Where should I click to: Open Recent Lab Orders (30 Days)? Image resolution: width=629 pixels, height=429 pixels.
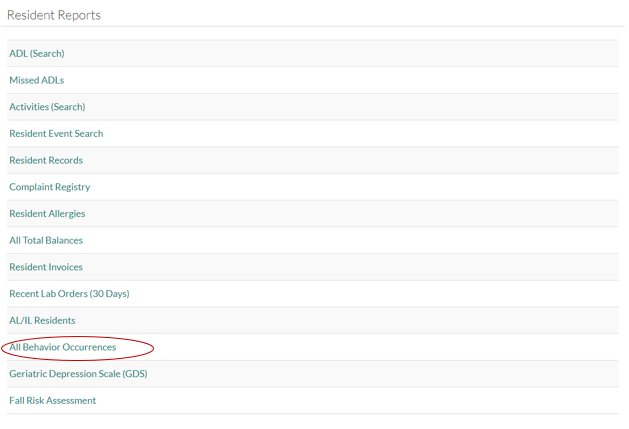[x=69, y=293]
